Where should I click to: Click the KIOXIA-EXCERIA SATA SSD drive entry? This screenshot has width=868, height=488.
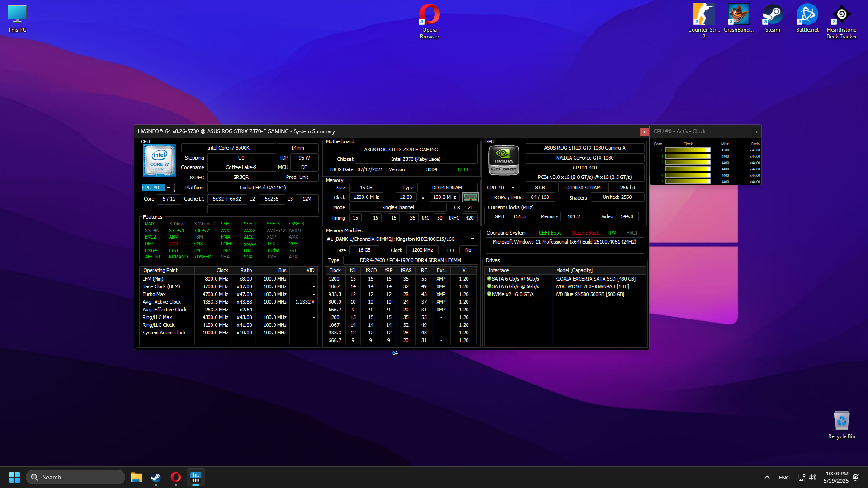(x=595, y=279)
